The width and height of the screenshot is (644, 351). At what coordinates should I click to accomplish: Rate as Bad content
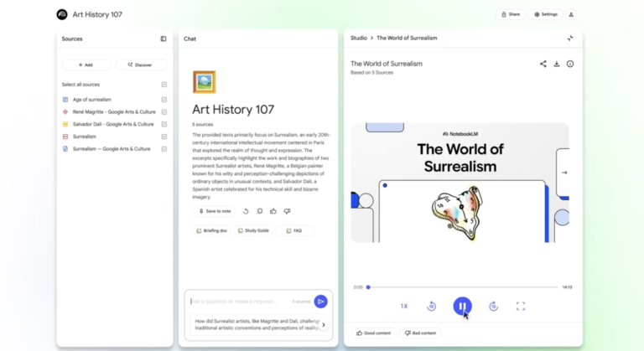click(x=420, y=333)
